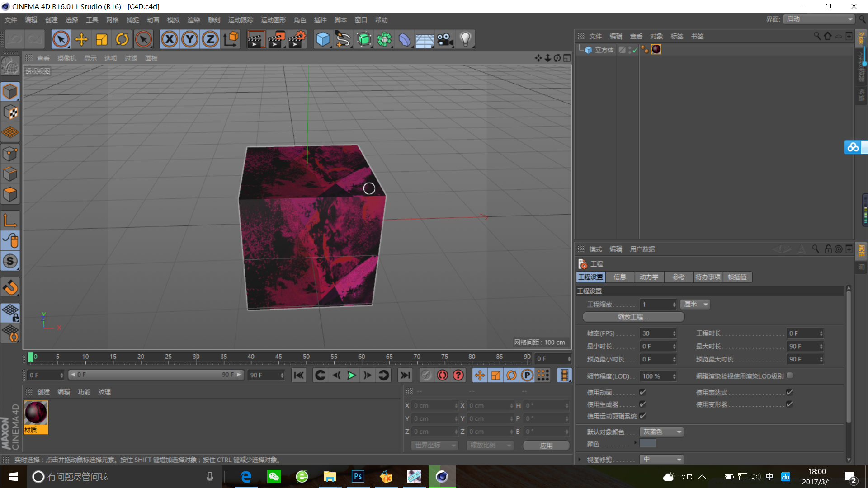
Task: Open the blue deformer tool icon
Action: click(405, 39)
